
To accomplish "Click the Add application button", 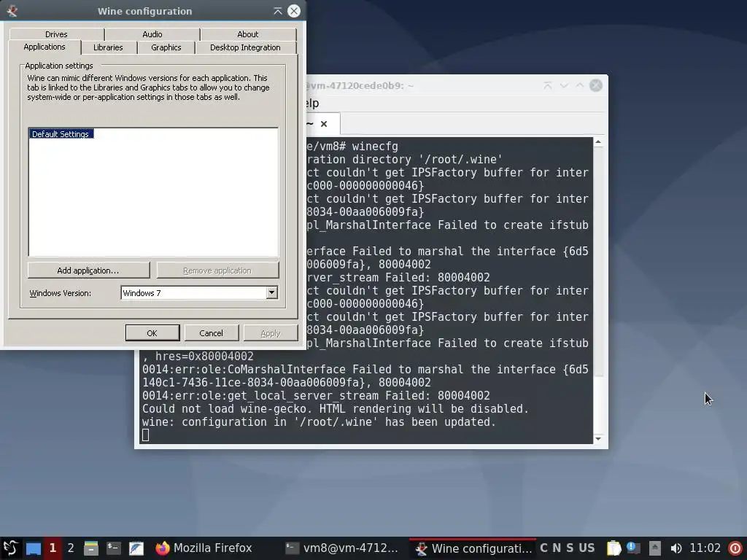I will click(88, 270).
